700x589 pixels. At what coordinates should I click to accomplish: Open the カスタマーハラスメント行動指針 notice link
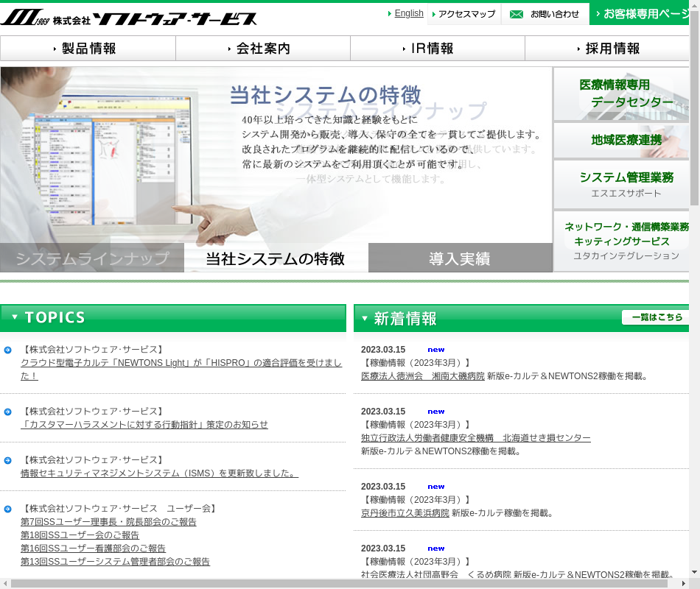click(144, 425)
